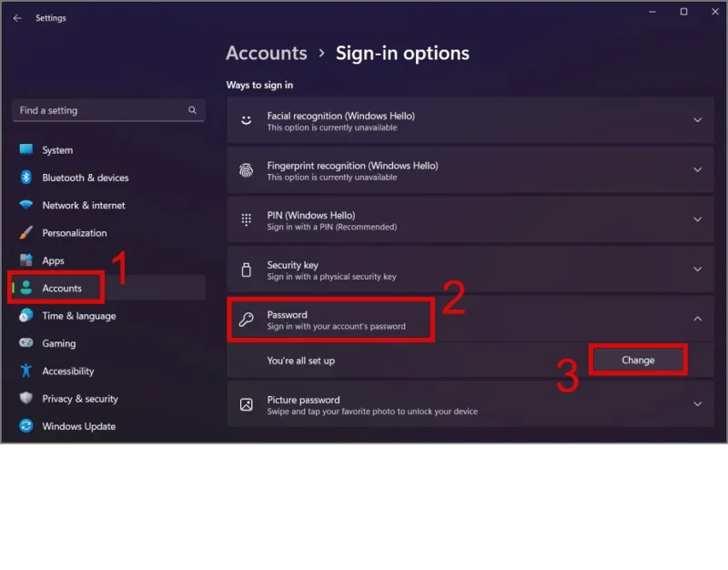
Task: Open System settings category
Action: [x=108, y=149]
